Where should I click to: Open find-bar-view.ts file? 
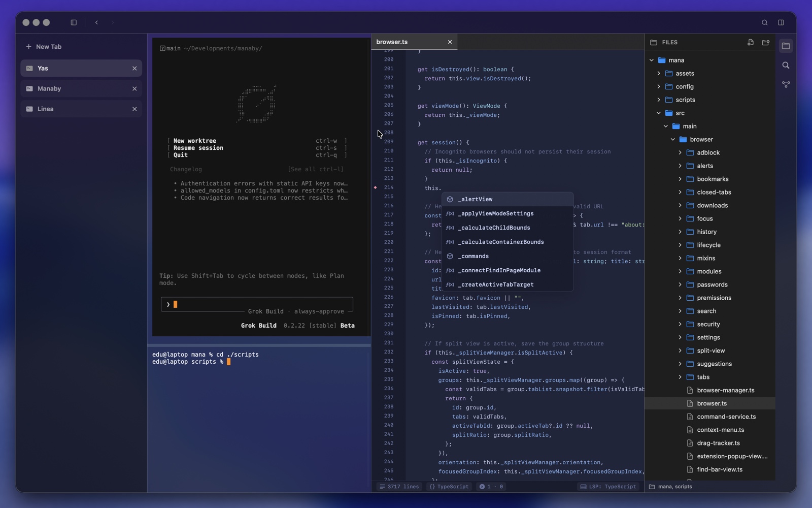pyautogui.click(x=710, y=469)
